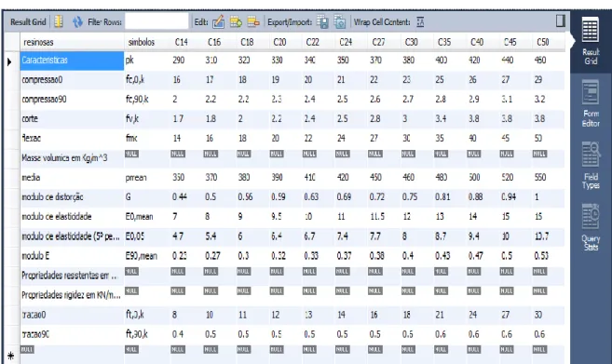Image resolution: width=612 pixels, height=364 pixels.
Task: Click the import records from file icon
Action: tap(340, 22)
